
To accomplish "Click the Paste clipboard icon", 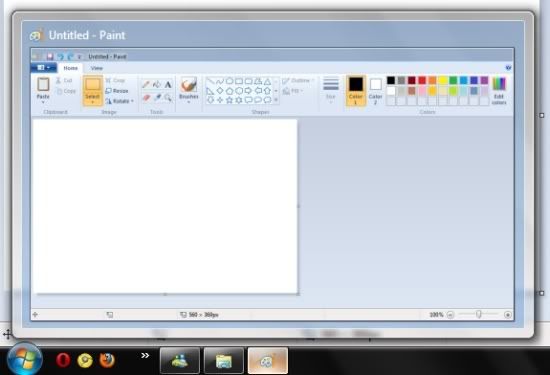I will pyautogui.click(x=43, y=85).
